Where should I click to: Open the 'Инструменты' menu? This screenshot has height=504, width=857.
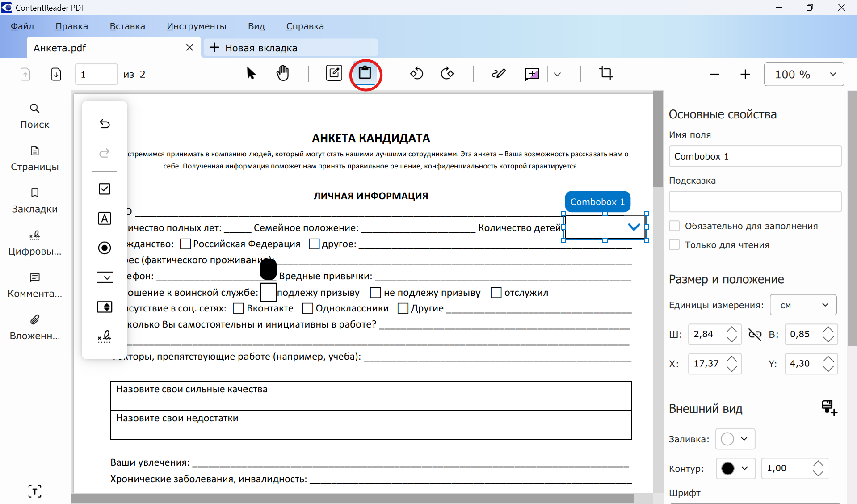click(x=196, y=26)
